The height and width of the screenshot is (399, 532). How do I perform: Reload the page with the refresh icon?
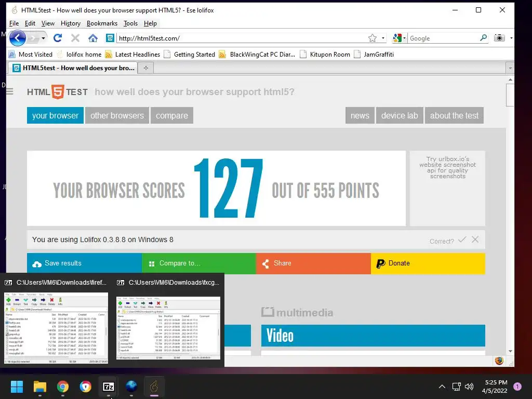pos(58,38)
